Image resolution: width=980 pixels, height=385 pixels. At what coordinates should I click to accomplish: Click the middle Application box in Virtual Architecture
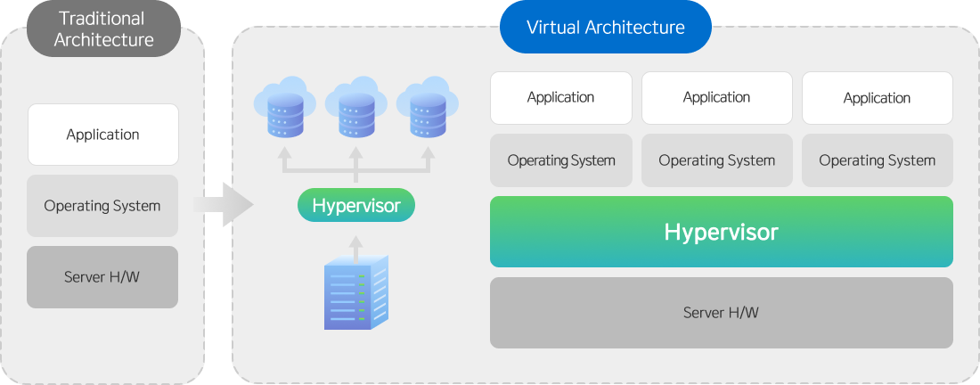tap(717, 98)
